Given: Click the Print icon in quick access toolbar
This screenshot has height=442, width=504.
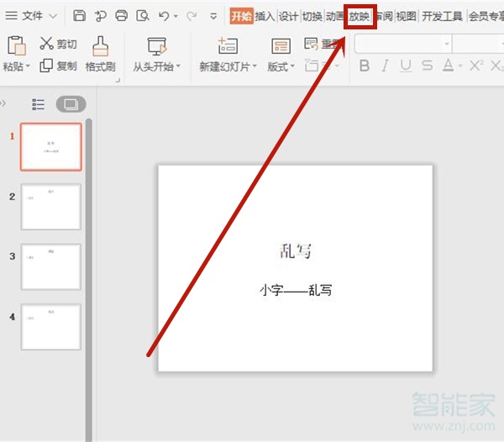Looking at the screenshot, I should click(x=122, y=16).
